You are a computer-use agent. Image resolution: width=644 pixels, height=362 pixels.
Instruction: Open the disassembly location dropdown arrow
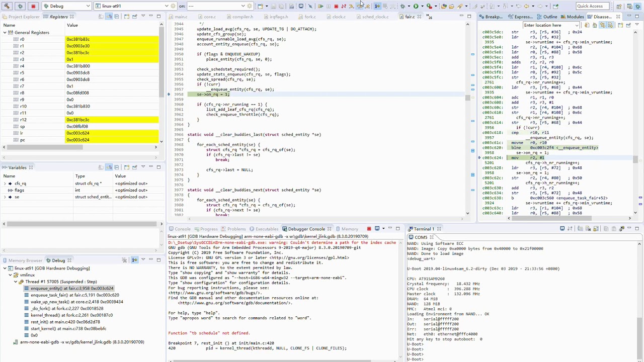[x=577, y=25]
